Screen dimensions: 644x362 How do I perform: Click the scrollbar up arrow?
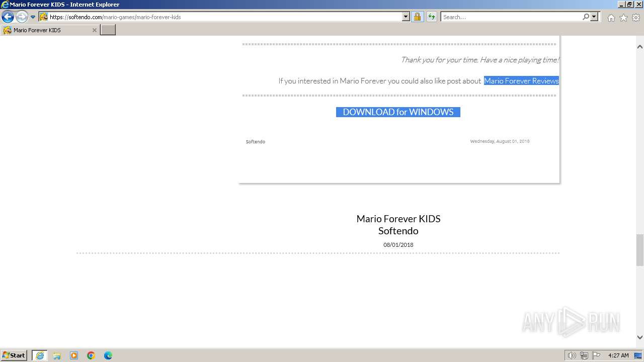coord(640,47)
